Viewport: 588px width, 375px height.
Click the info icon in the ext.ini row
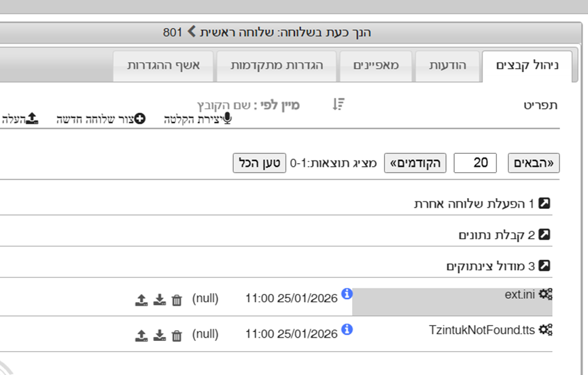coord(347,294)
